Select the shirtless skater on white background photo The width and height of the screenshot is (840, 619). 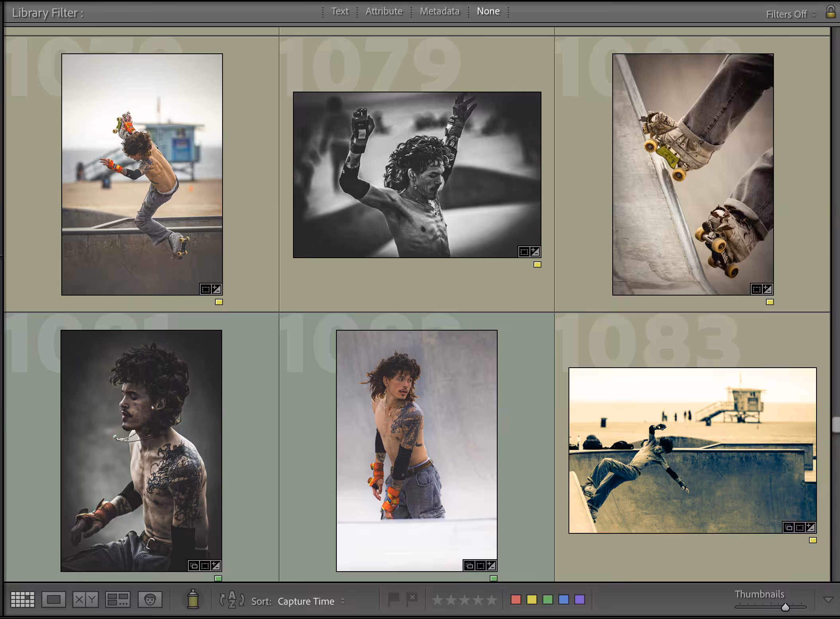(417, 451)
